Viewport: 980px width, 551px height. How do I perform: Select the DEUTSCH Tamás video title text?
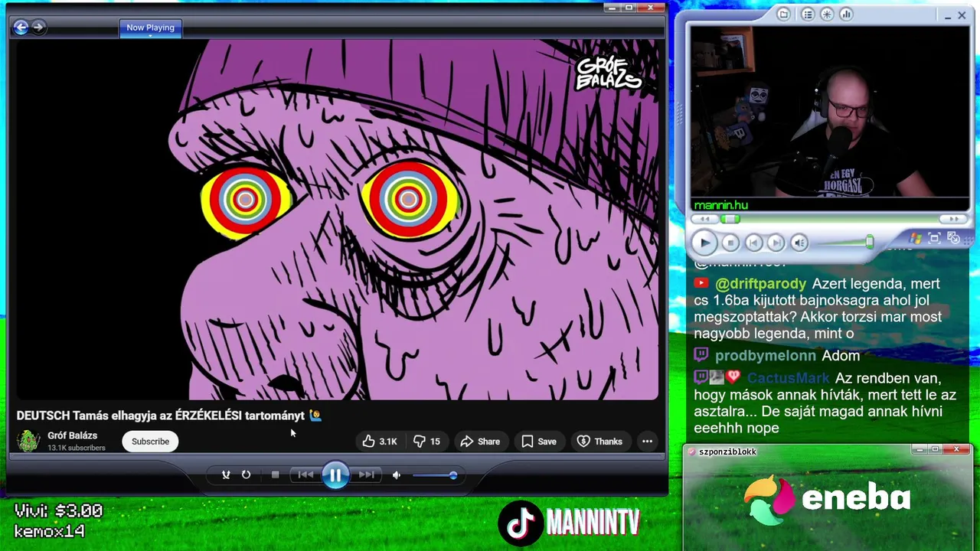click(169, 416)
